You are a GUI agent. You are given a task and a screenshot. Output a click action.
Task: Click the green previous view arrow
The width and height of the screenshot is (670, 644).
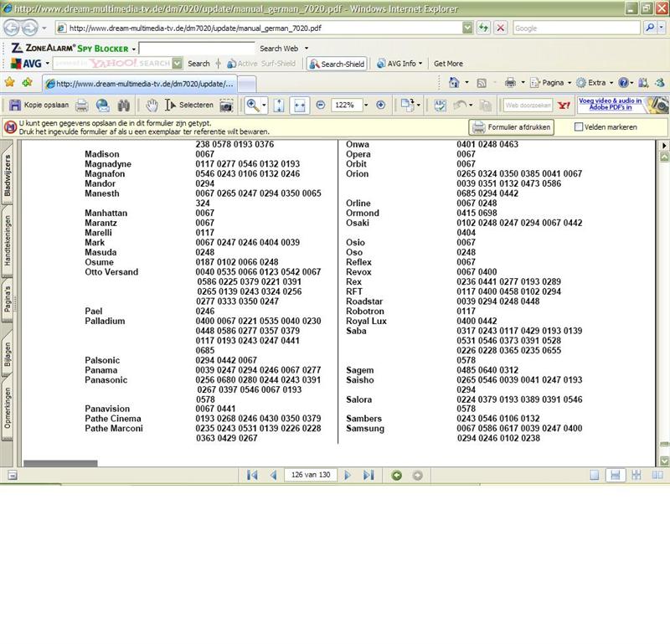[x=396, y=475]
